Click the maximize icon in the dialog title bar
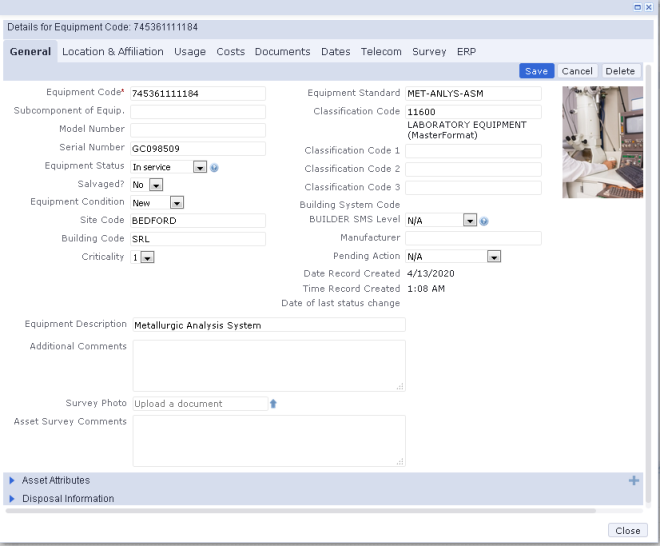This screenshot has height=546, width=661. 636,6
